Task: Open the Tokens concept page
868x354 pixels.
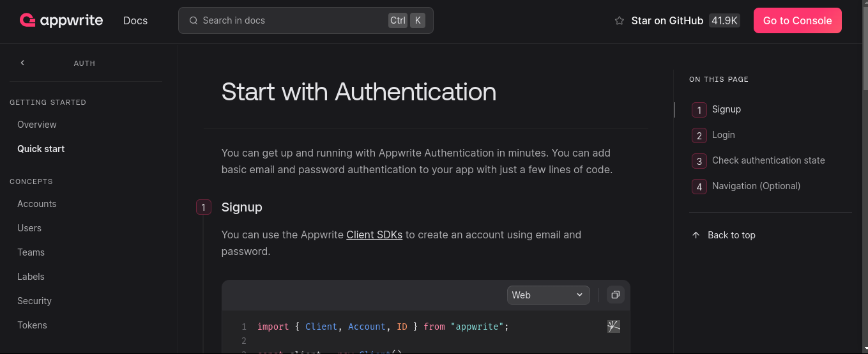Action: click(32, 325)
